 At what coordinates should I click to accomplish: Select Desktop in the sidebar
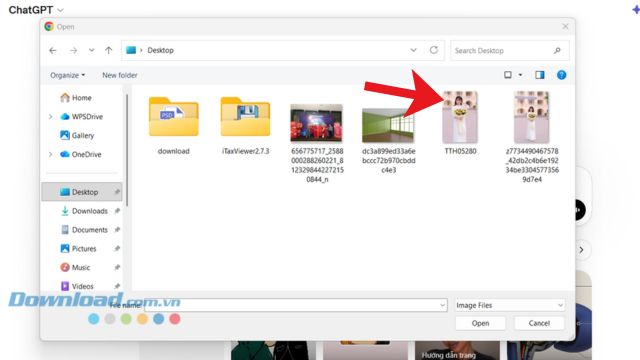click(x=82, y=192)
